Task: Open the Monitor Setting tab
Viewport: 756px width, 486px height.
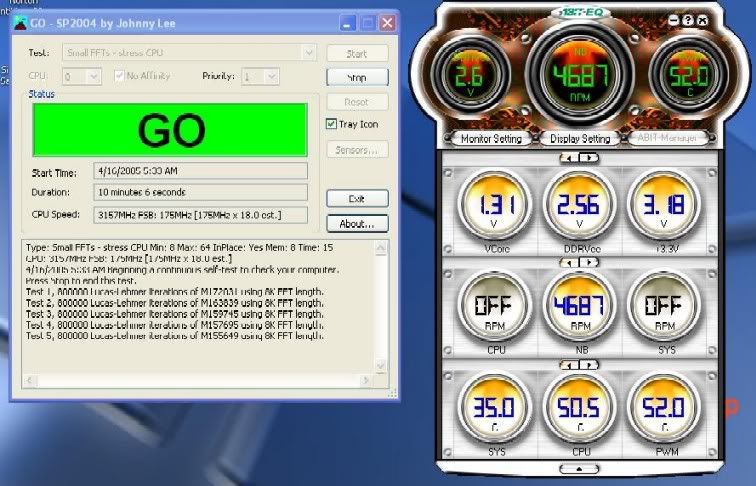Action: coord(491,139)
